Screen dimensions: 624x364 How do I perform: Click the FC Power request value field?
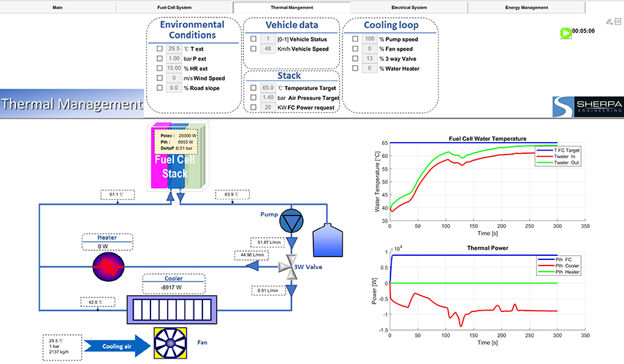pos(268,107)
